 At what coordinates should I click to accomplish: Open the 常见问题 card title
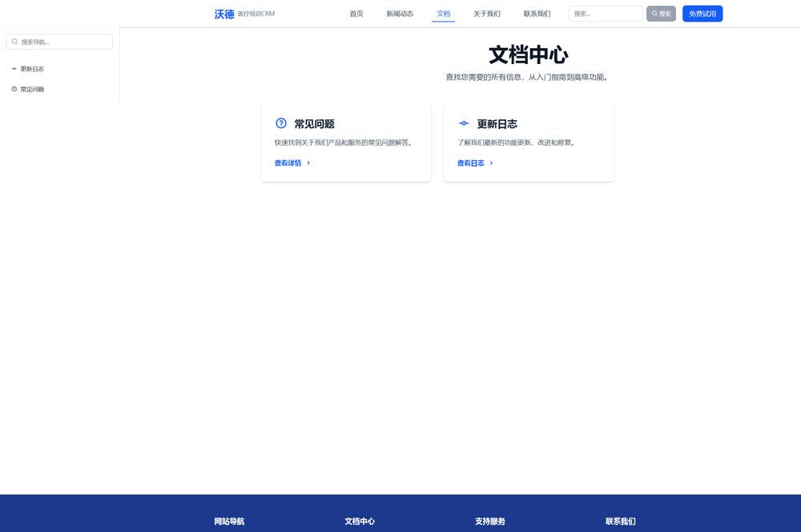314,124
